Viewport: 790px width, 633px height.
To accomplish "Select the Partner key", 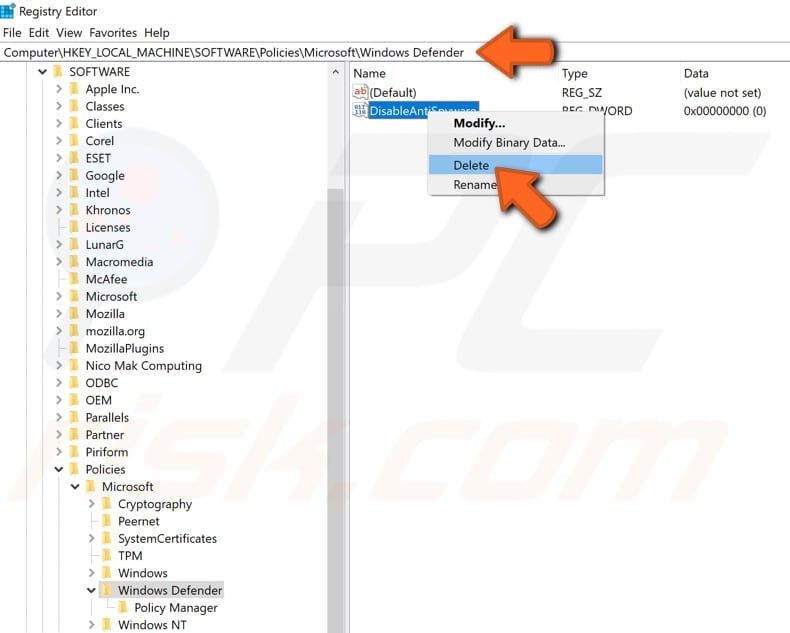I will tap(104, 434).
